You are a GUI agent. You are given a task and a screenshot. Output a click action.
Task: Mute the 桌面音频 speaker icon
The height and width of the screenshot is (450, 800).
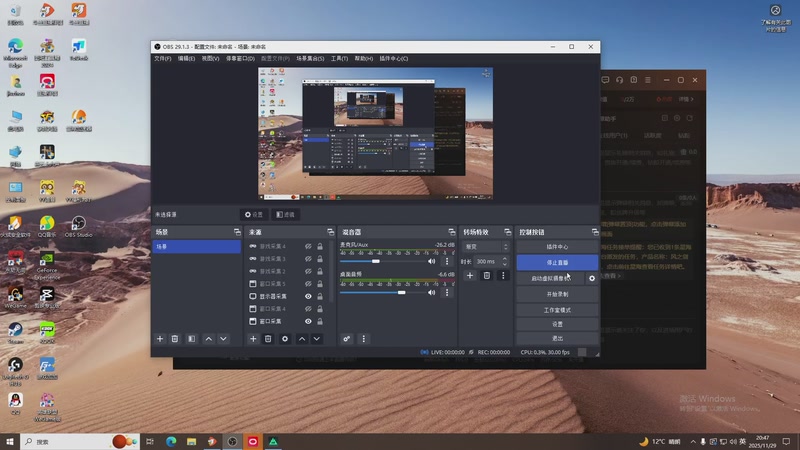pos(432,292)
